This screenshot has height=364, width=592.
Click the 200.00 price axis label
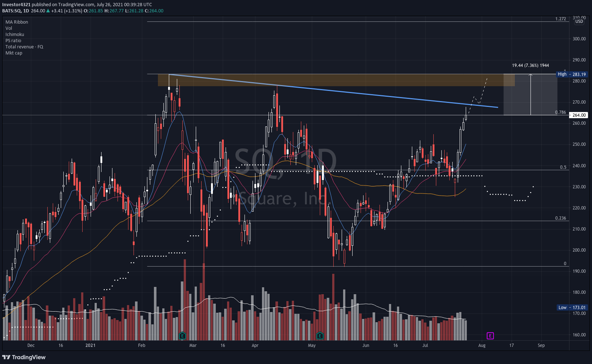pyautogui.click(x=579, y=250)
